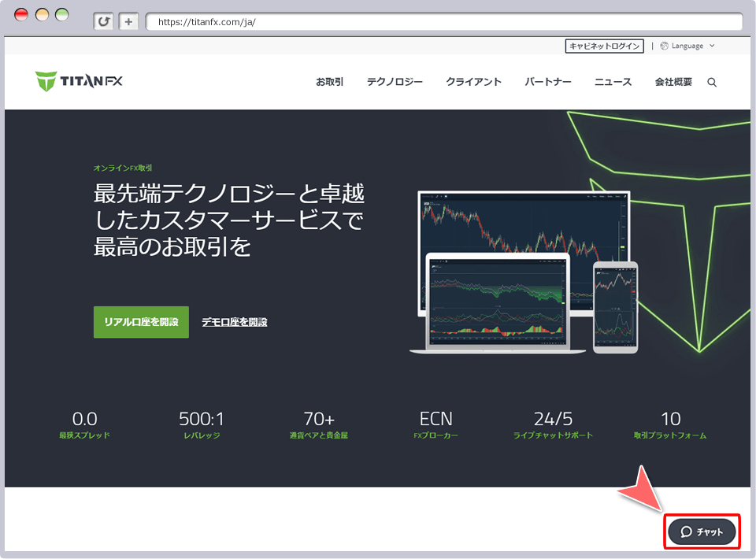Select the browser address bar
The height and width of the screenshot is (559, 756).
[x=445, y=21]
